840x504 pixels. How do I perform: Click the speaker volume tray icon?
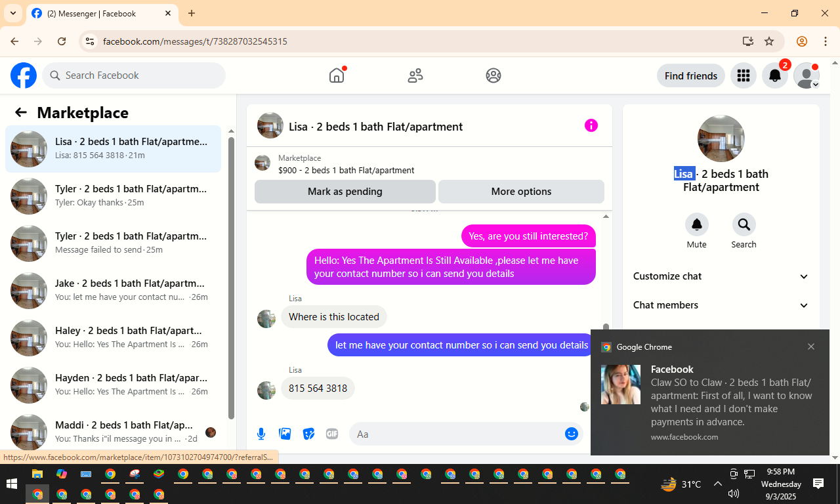point(734,493)
